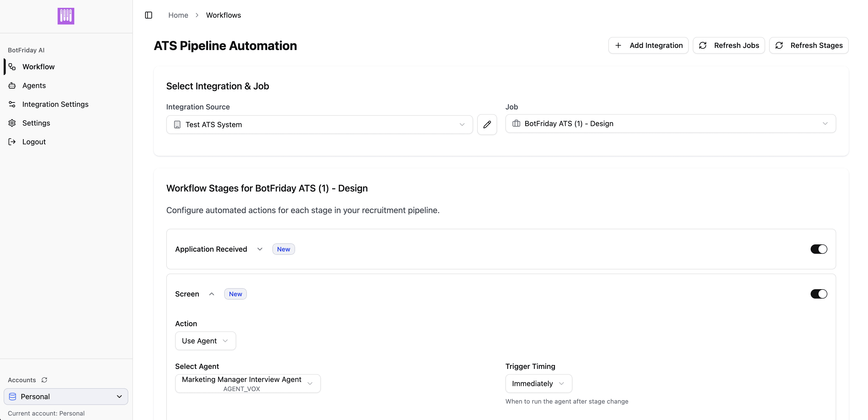Viewport: 868px width, 420px height.
Task: Open the Integration Source dropdown
Action: pos(319,125)
